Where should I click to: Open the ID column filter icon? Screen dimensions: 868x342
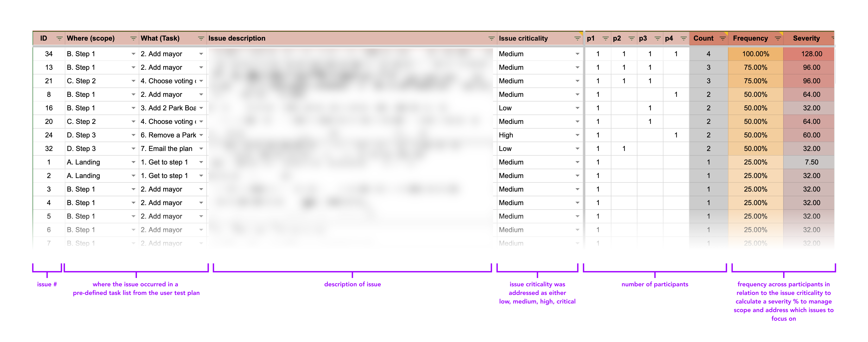point(59,39)
